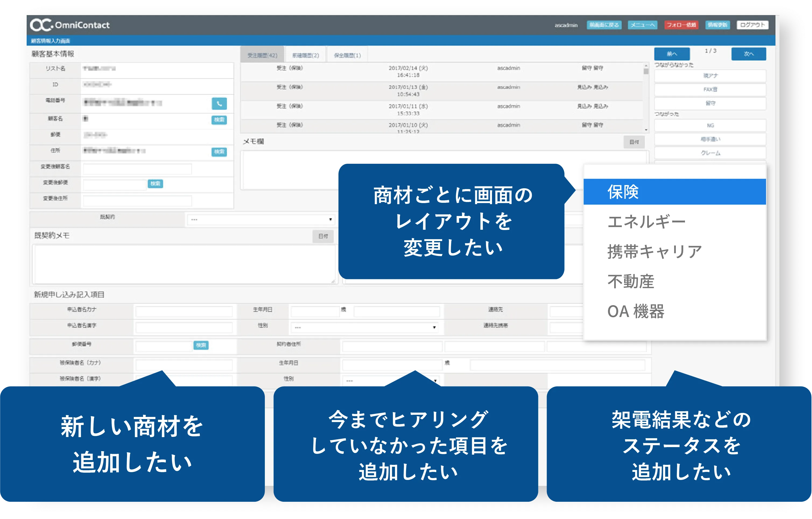Open the 性別 dropdown under 申込者 section

(x=364, y=327)
